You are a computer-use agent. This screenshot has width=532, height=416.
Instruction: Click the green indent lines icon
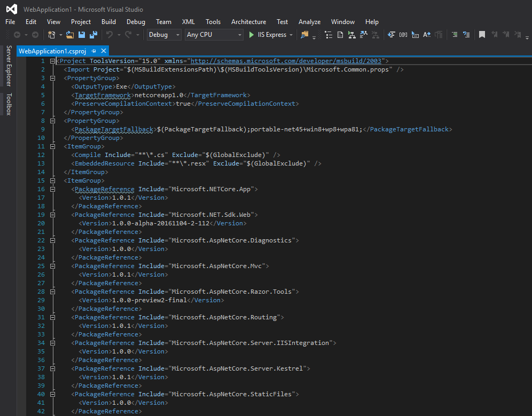pos(455,35)
